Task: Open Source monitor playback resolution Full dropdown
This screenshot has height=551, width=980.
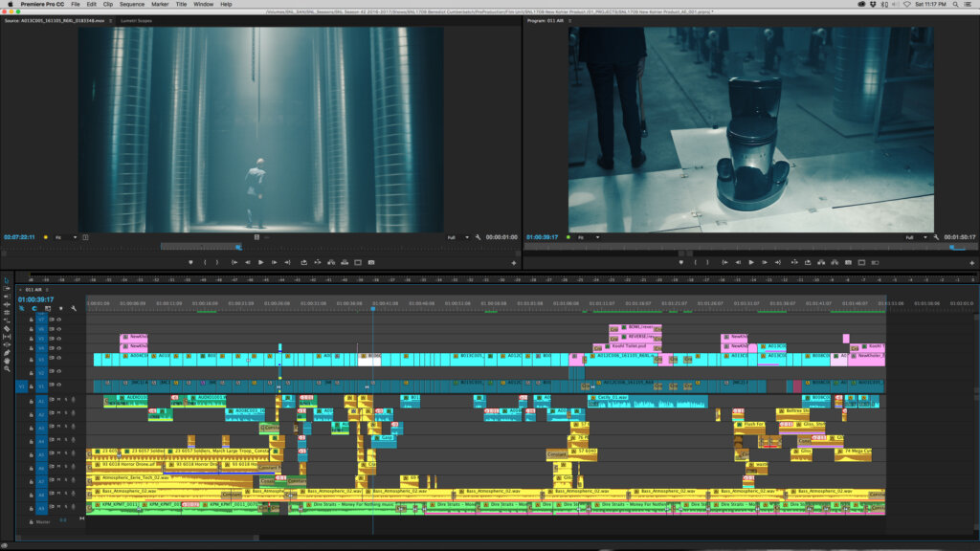Action: [x=458, y=237]
